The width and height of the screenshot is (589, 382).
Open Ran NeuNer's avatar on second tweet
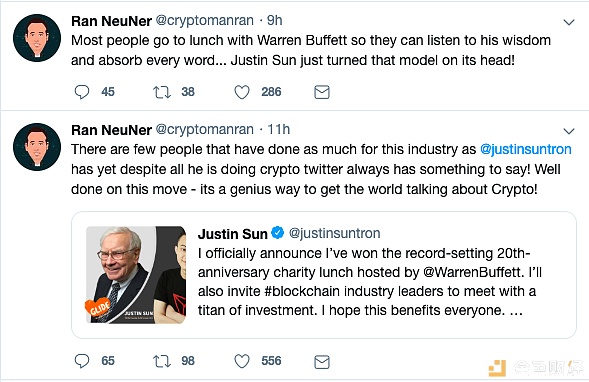pyautogui.click(x=37, y=147)
